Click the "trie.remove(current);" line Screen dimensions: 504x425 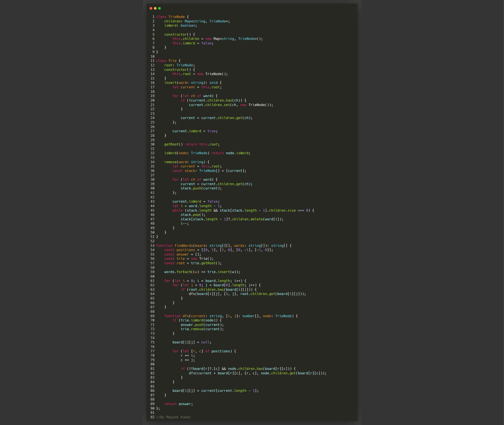point(202,329)
